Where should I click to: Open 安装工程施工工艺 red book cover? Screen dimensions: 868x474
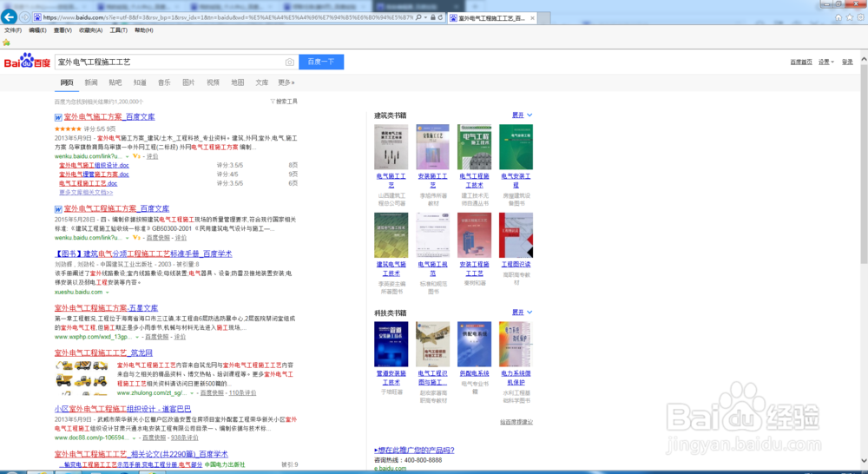pos(475,234)
